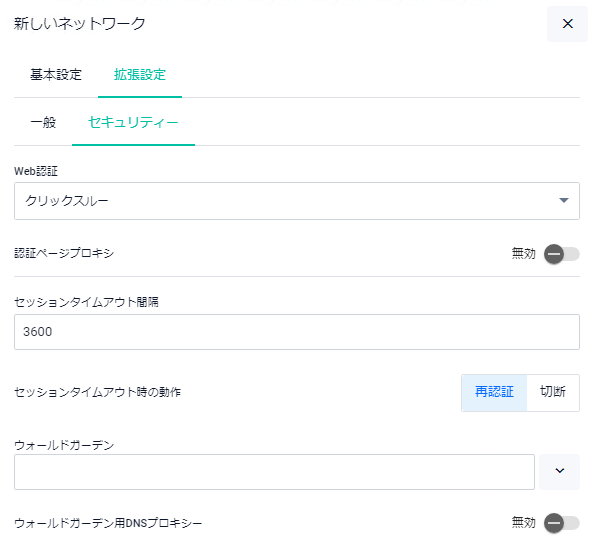Screen dimensions: 595x545
Task: Choose 再認証 for session timeout action
Action: [494, 392]
